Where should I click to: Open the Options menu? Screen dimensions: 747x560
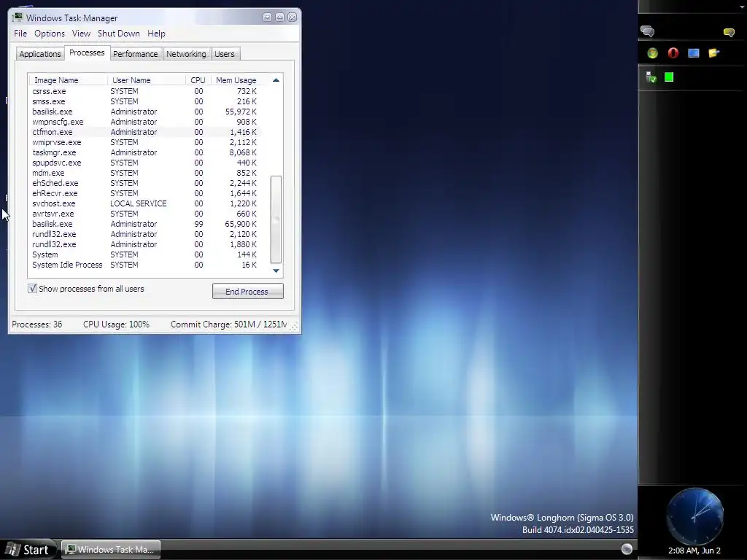(50, 34)
